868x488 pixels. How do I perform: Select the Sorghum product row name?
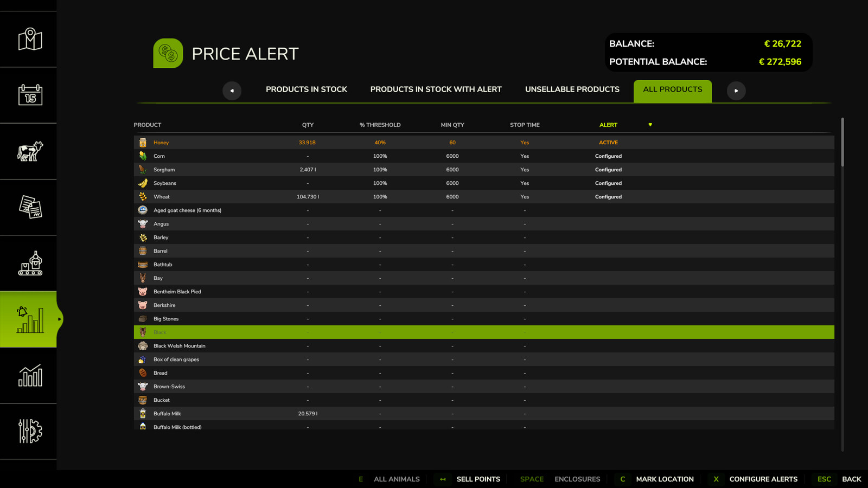tap(164, 170)
